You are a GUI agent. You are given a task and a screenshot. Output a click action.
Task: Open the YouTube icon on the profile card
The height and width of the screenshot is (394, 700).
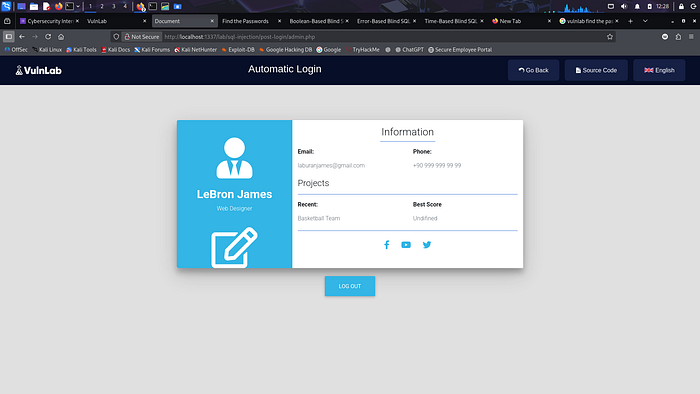click(x=406, y=245)
